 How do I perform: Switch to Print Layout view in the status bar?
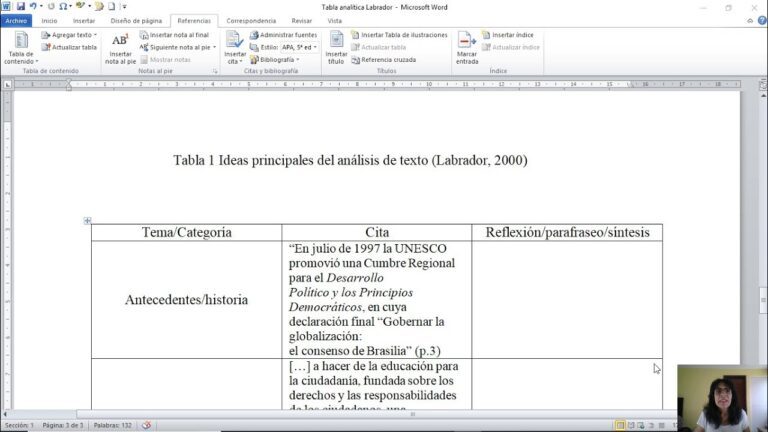coord(620,425)
